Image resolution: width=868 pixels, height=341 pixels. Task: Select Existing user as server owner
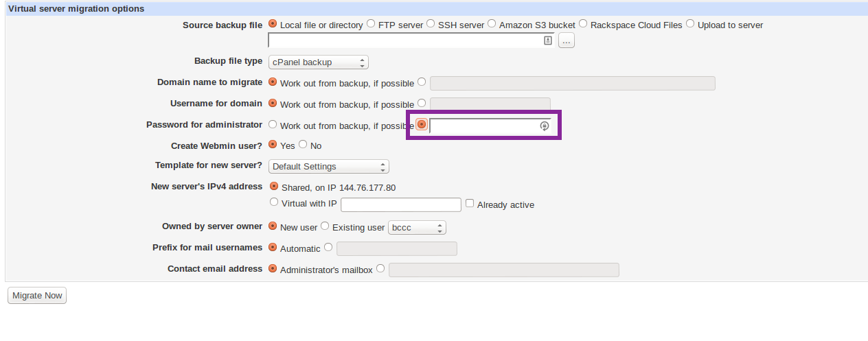325,226
